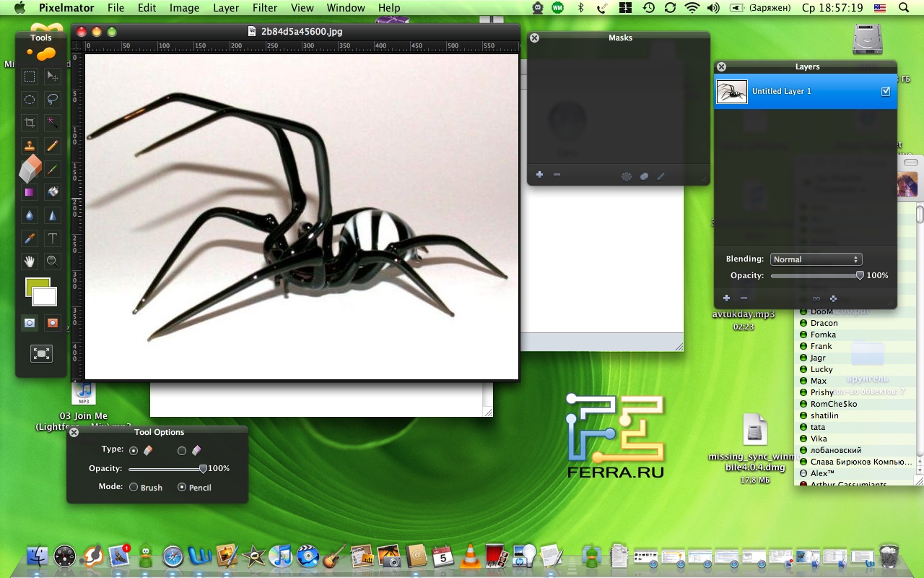The image size is (924, 578).
Task: Select the Magic Wand tool
Action: click(x=53, y=122)
